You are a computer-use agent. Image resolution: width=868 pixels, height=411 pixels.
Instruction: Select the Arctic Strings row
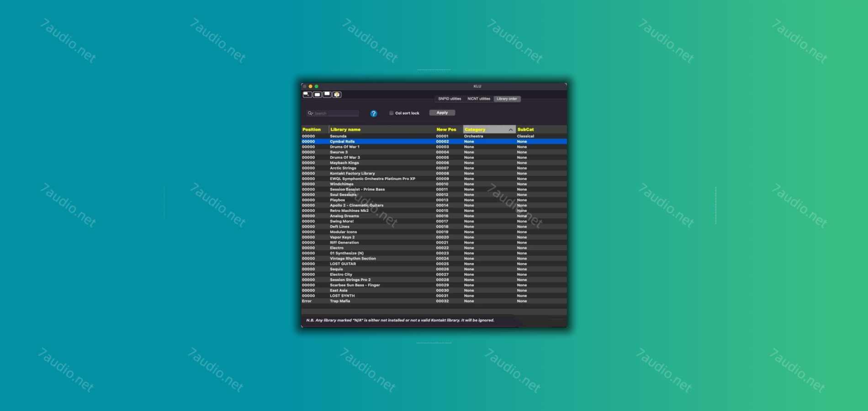[x=434, y=168]
